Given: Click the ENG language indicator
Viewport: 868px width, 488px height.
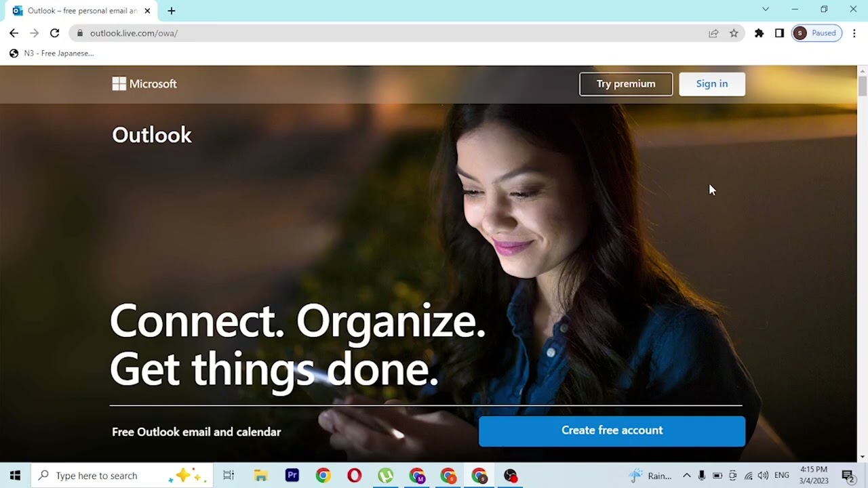Looking at the screenshot, I should pos(782,475).
